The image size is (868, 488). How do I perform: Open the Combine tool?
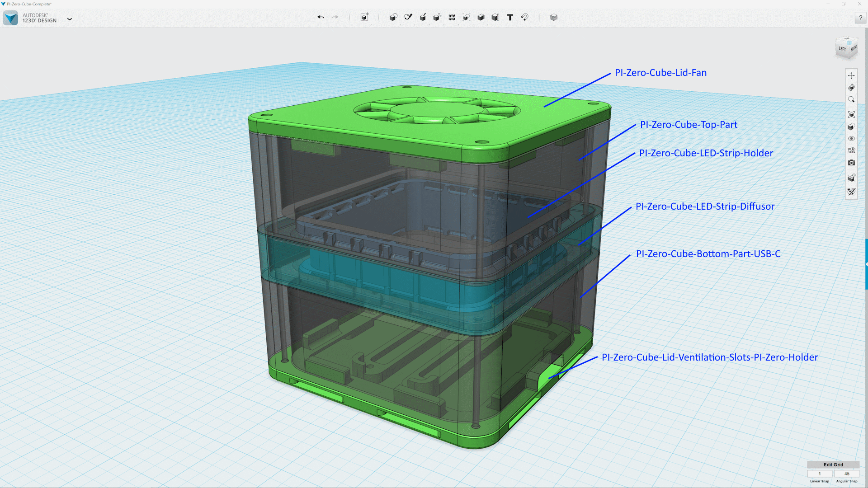point(481,17)
